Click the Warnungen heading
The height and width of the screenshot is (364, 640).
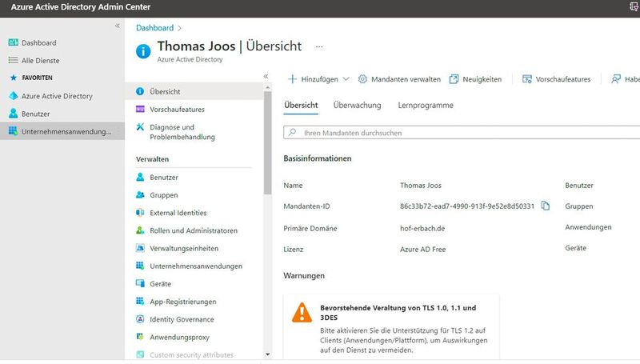coord(304,275)
